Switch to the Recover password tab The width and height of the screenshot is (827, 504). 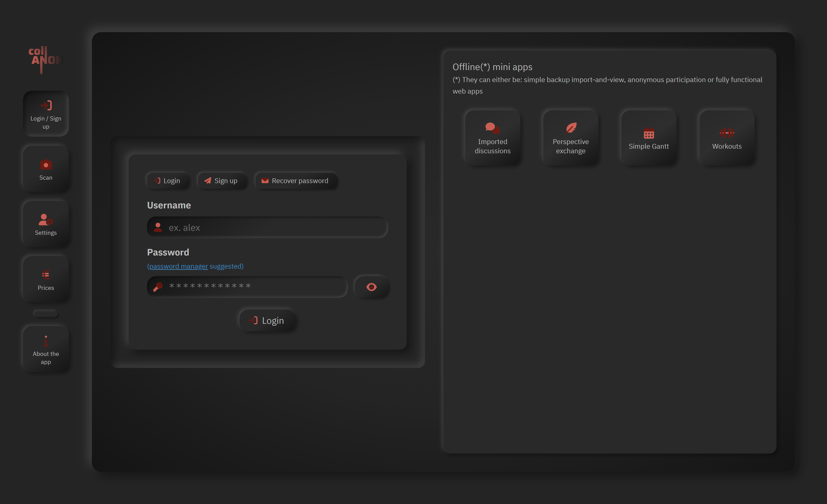[x=295, y=181]
